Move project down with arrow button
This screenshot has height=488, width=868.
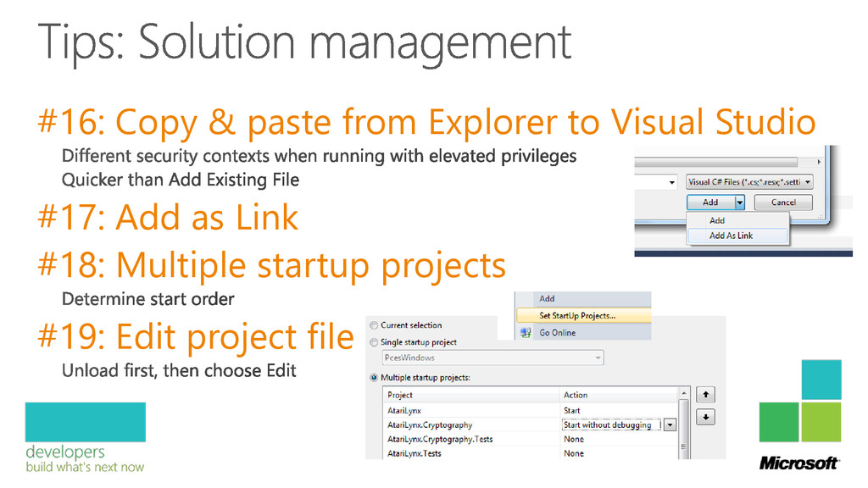(x=706, y=417)
